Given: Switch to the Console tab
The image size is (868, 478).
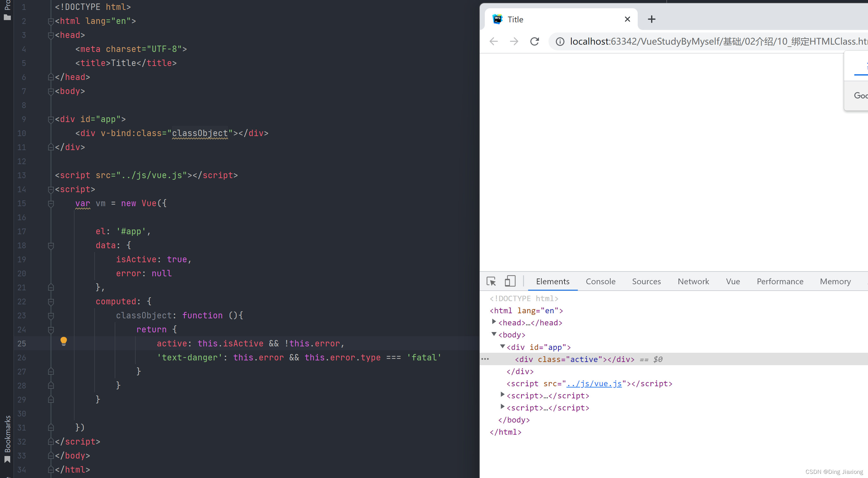Looking at the screenshot, I should 600,281.
